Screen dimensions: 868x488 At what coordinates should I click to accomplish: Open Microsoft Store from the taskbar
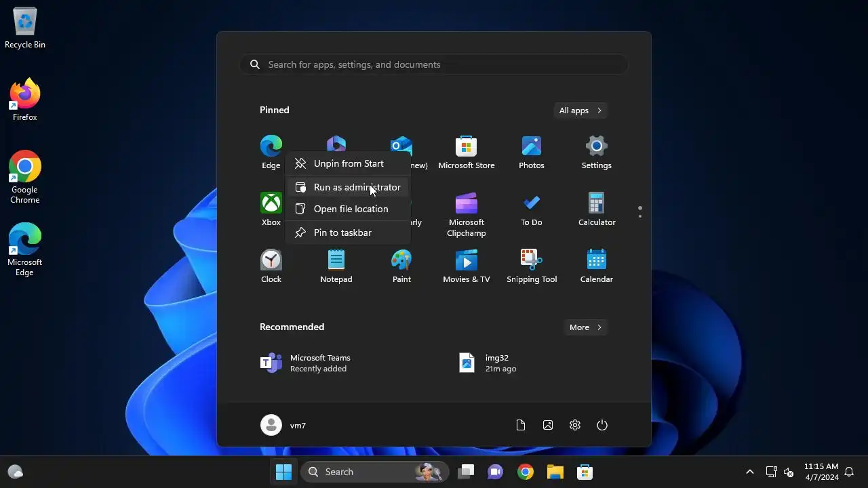tap(585, 472)
